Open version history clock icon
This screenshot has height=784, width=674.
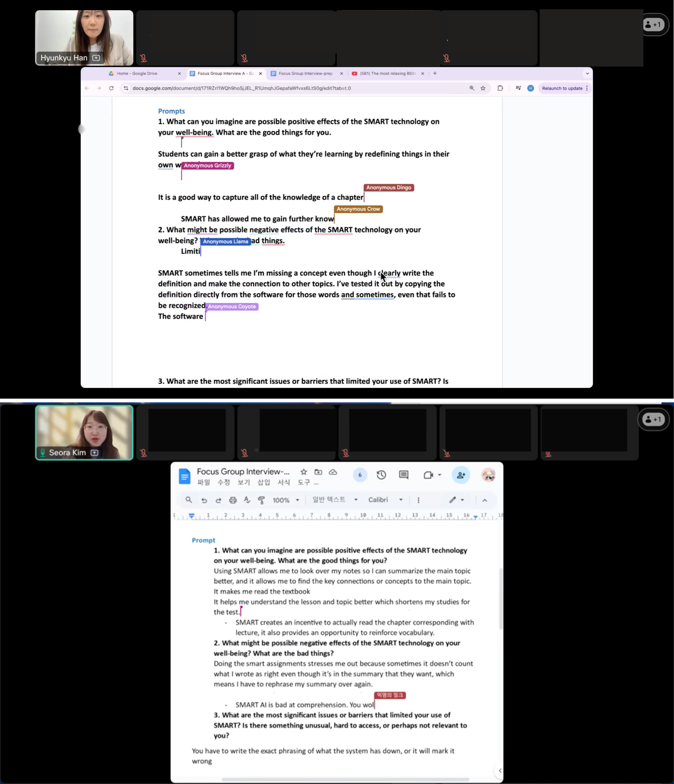point(381,475)
